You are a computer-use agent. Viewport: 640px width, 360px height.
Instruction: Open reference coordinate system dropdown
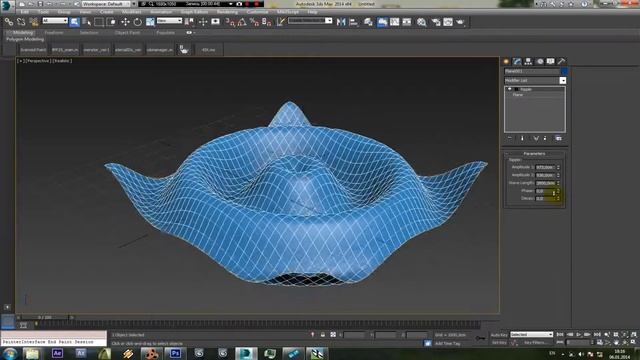(x=169, y=20)
